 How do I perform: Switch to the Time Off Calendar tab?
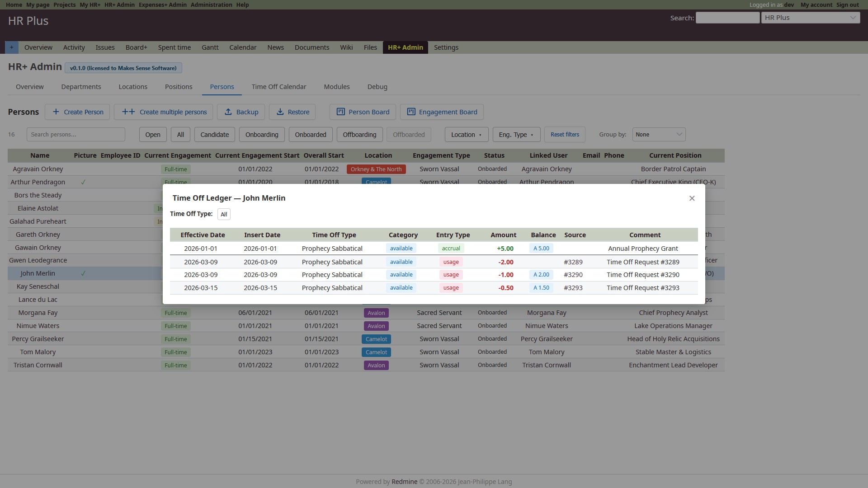click(x=278, y=87)
